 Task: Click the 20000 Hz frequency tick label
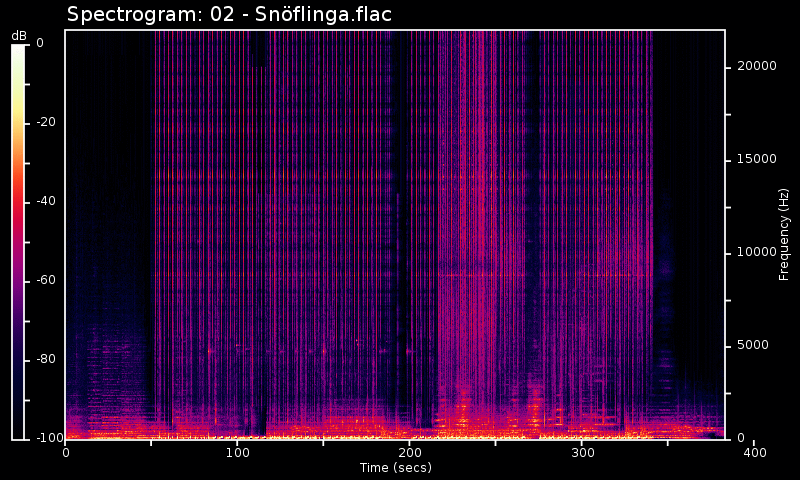point(756,66)
